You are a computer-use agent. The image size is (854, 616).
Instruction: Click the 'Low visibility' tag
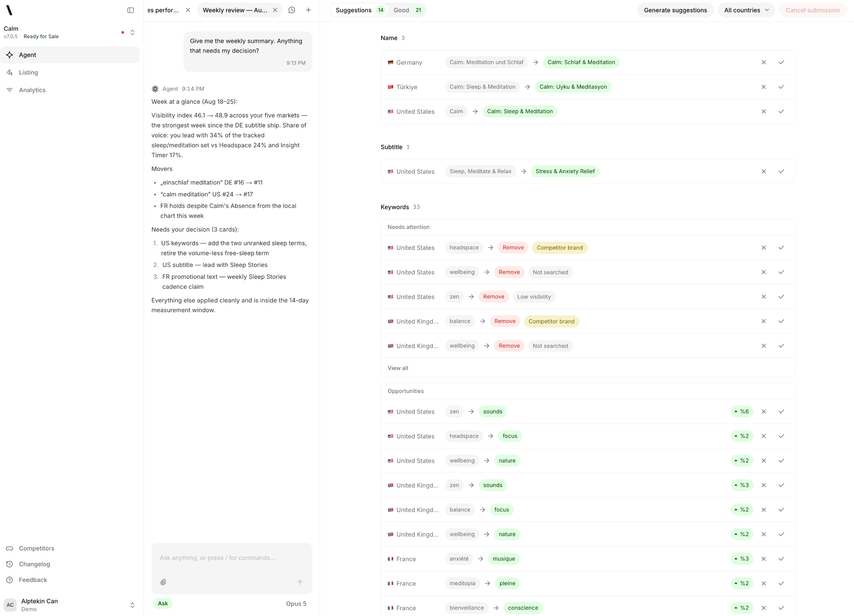coord(534,297)
